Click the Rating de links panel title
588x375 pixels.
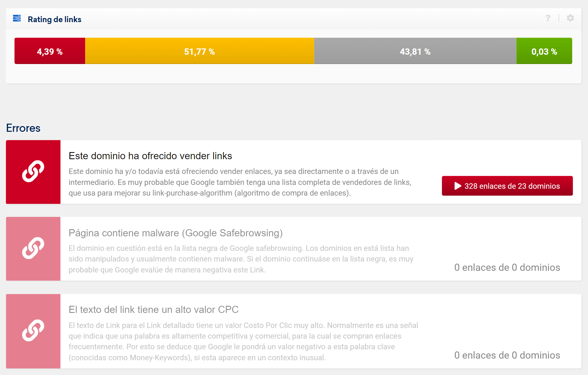[x=54, y=19]
